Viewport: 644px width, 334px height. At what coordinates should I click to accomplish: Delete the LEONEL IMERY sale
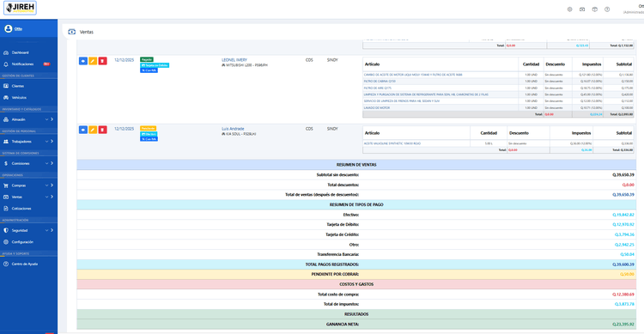click(103, 61)
